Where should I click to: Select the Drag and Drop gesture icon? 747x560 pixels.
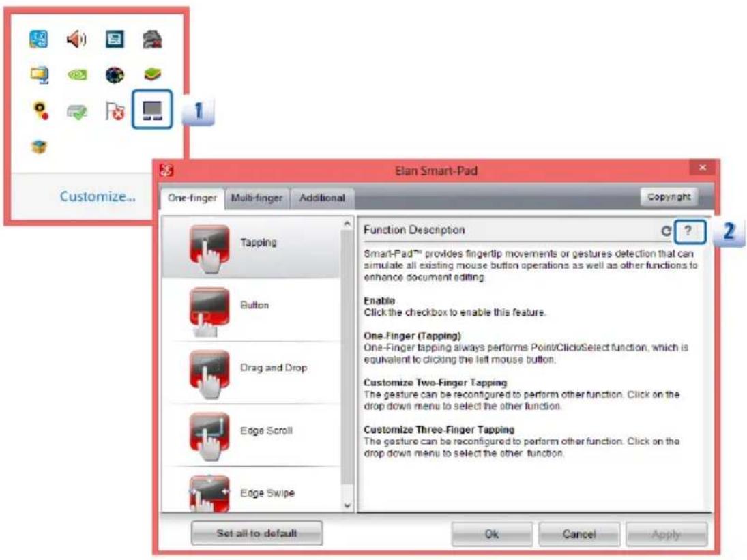tap(209, 374)
